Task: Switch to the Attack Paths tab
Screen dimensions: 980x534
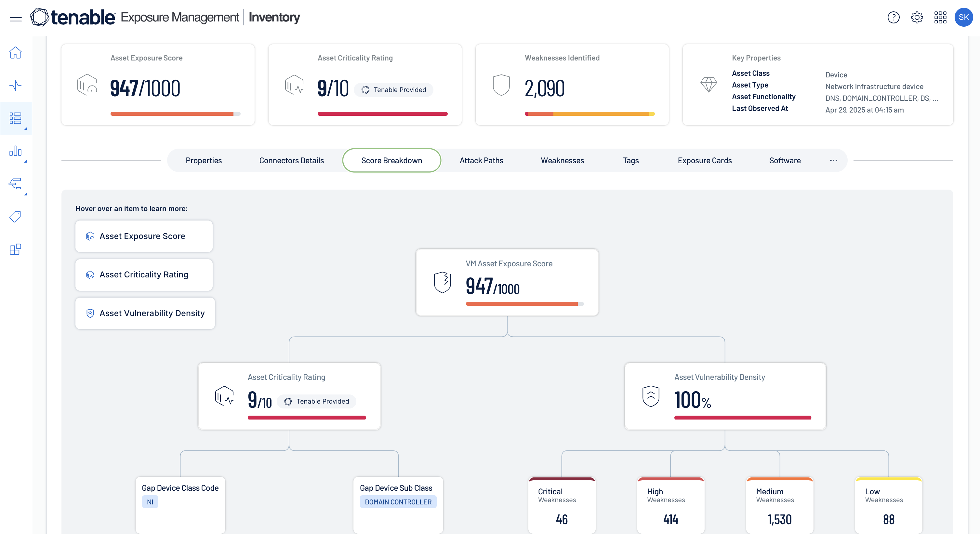Action: click(x=481, y=160)
